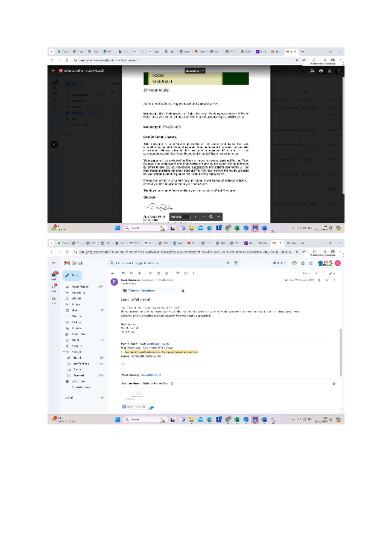392x554 pixels.
Task: Click the Compose button in Gmail
Action: pos(72,275)
